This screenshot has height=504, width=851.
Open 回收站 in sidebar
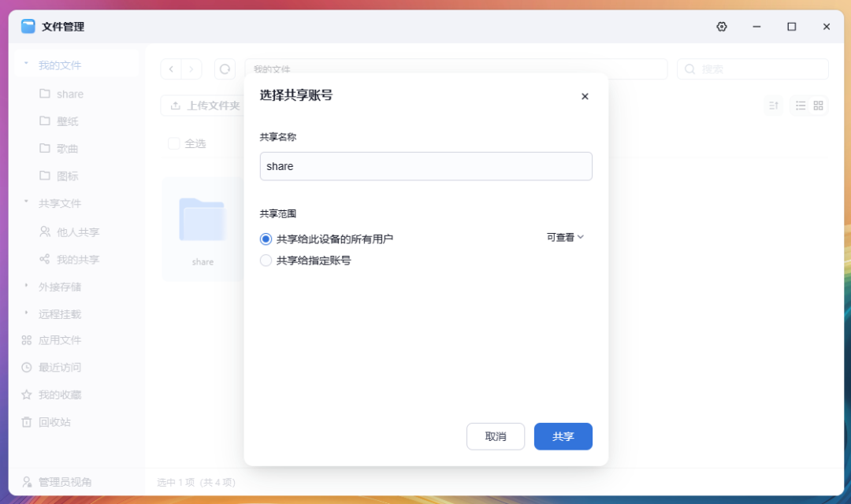pos(54,422)
